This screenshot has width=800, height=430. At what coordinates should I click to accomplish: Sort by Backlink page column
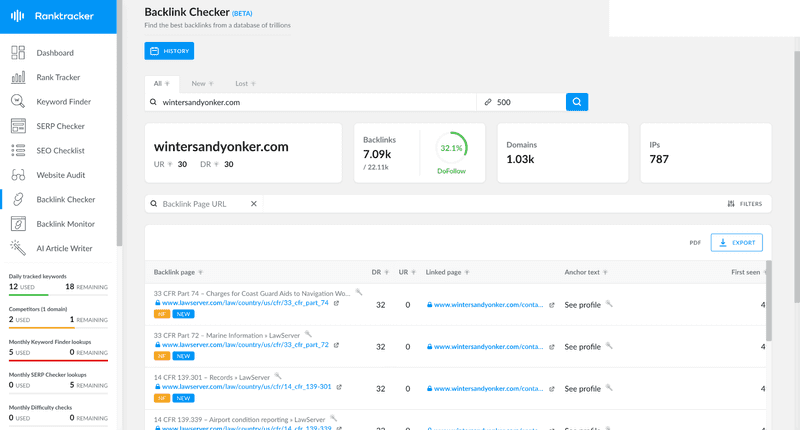178,272
